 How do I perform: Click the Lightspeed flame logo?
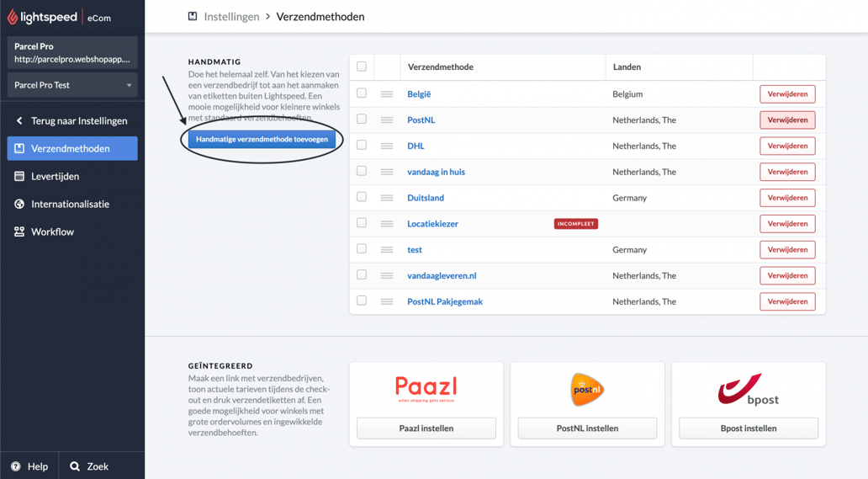[x=13, y=17]
